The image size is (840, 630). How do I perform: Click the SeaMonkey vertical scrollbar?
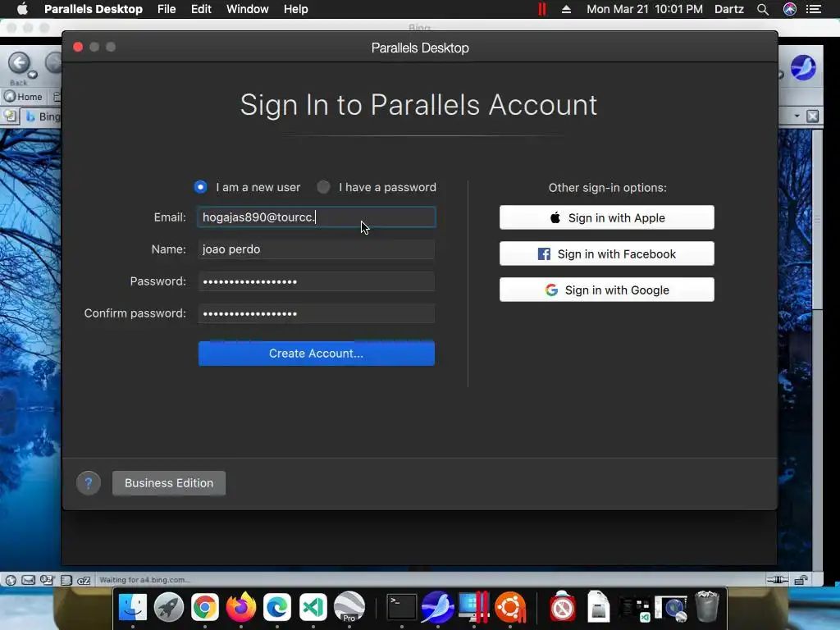(818, 348)
